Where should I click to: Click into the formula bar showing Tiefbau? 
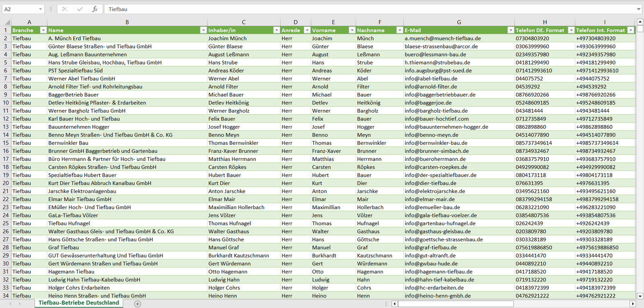pos(357,9)
